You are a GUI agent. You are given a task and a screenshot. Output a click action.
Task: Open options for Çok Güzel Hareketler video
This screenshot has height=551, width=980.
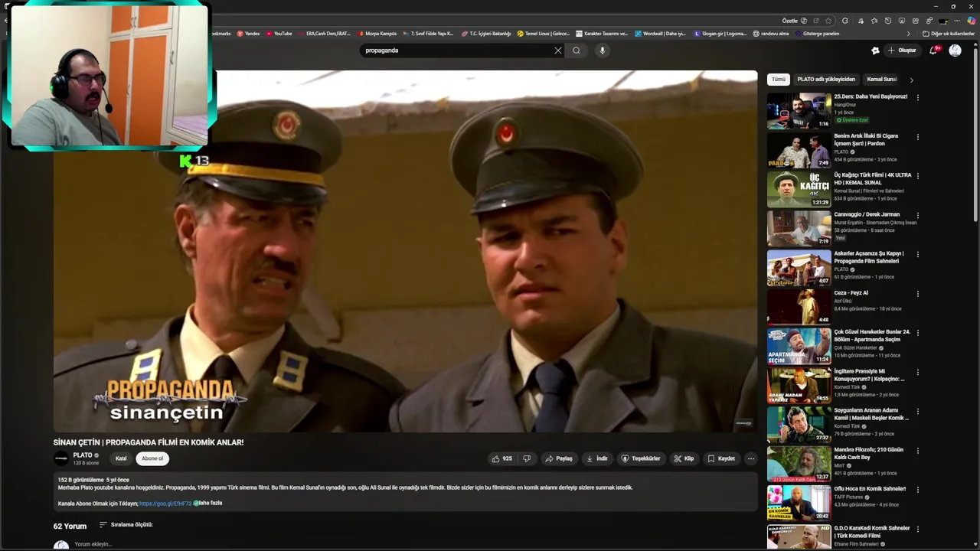point(917,333)
